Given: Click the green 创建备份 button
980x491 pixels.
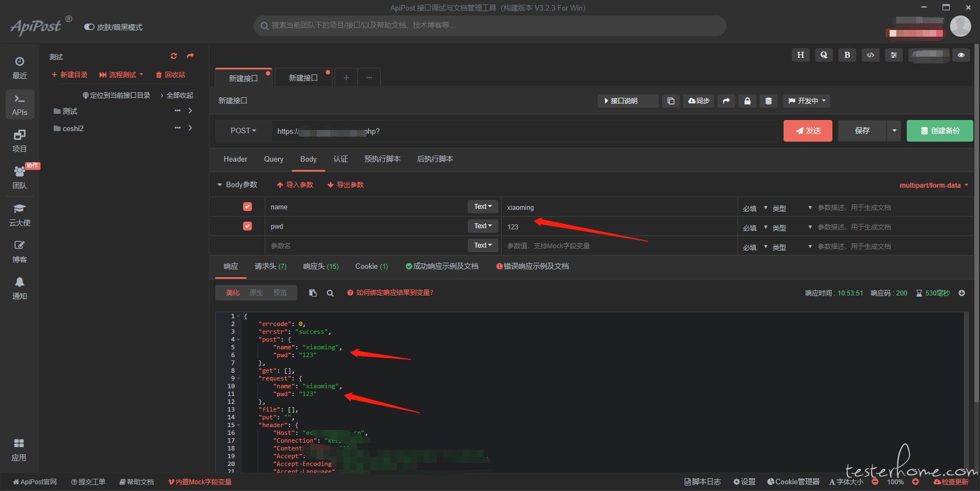Looking at the screenshot, I should click(940, 131).
